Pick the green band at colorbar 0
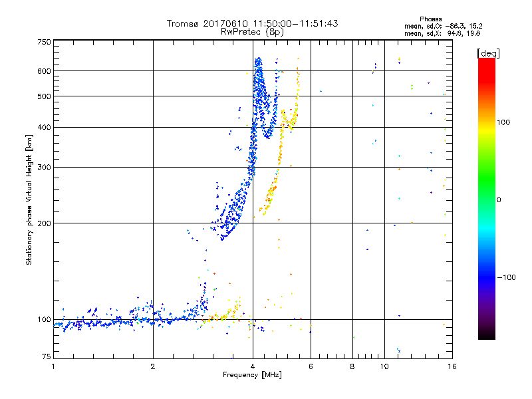 pos(486,199)
